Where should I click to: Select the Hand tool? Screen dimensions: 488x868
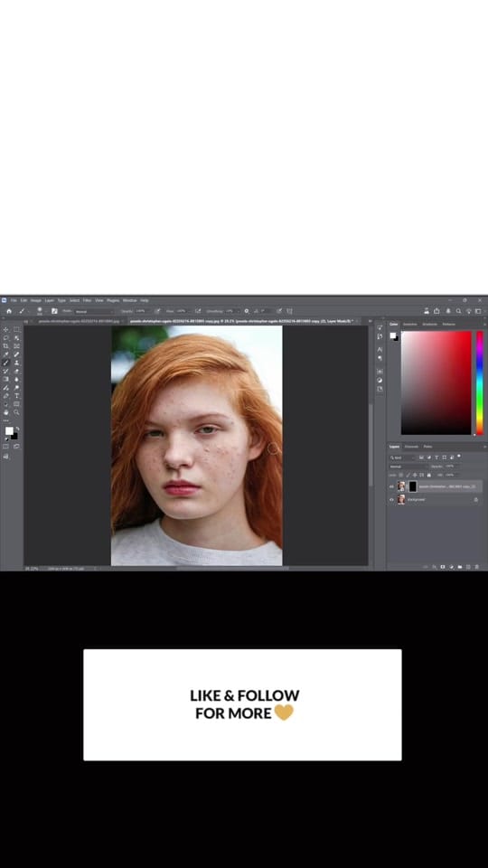[x=6, y=412]
